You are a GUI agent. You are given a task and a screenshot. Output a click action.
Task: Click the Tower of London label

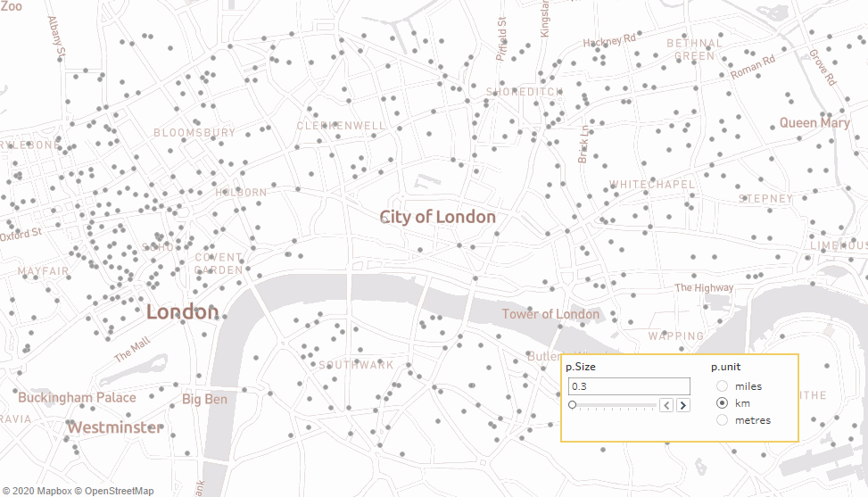550,314
